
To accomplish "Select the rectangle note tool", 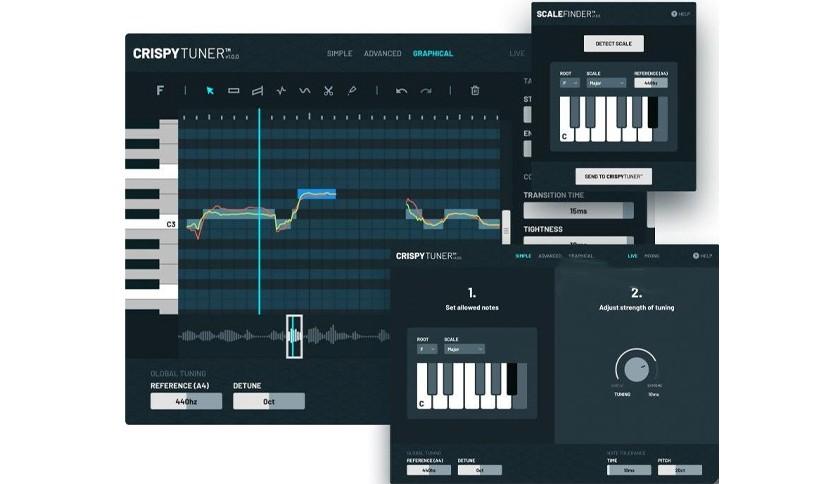I will point(234,91).
